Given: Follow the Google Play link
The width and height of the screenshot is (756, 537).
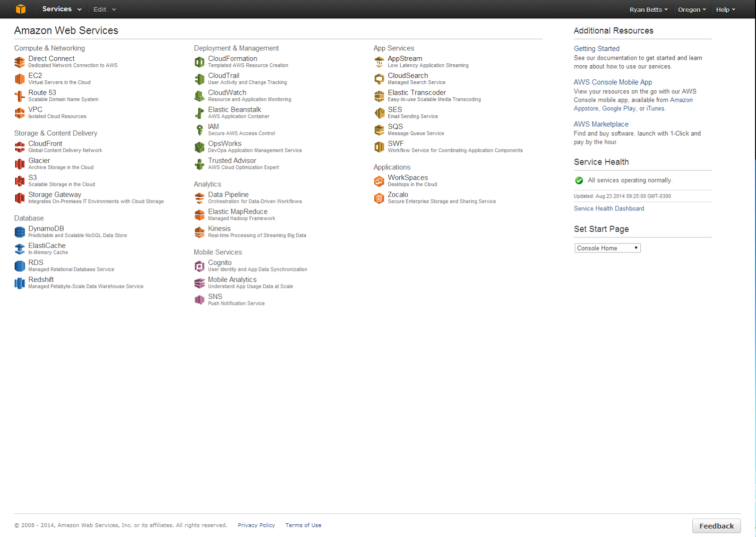Looking at the screenshot, I should click(619, 109).
